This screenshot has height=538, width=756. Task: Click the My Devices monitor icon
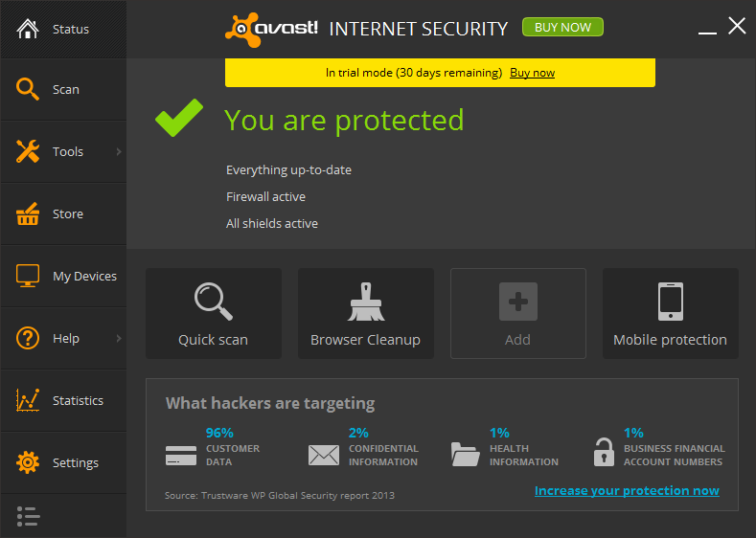[28, 276]
